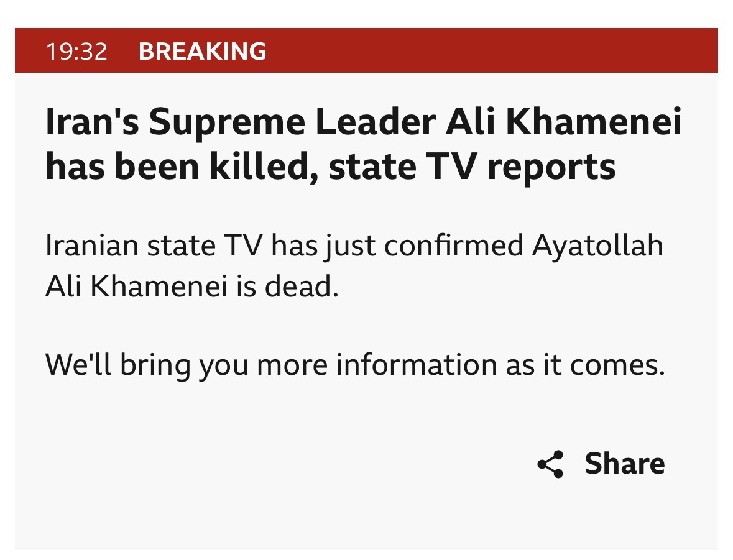Click the word 'Ayatollah' in the body text

pyautogui.click(x=598, y=246)
